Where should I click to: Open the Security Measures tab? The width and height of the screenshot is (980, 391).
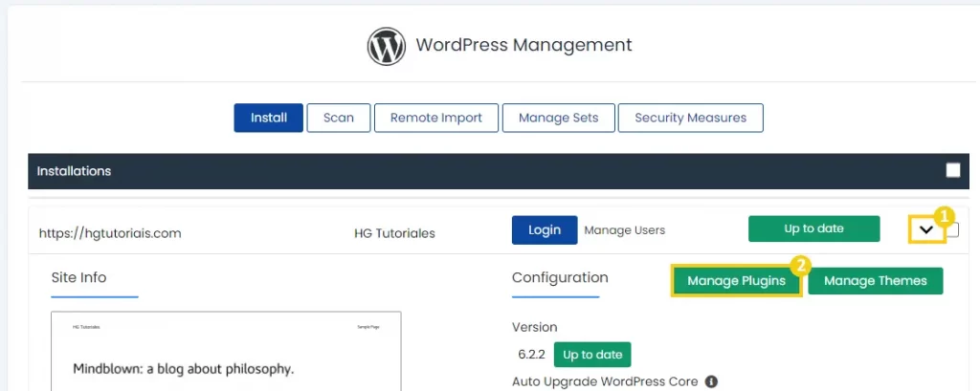[x=691, y=118]
